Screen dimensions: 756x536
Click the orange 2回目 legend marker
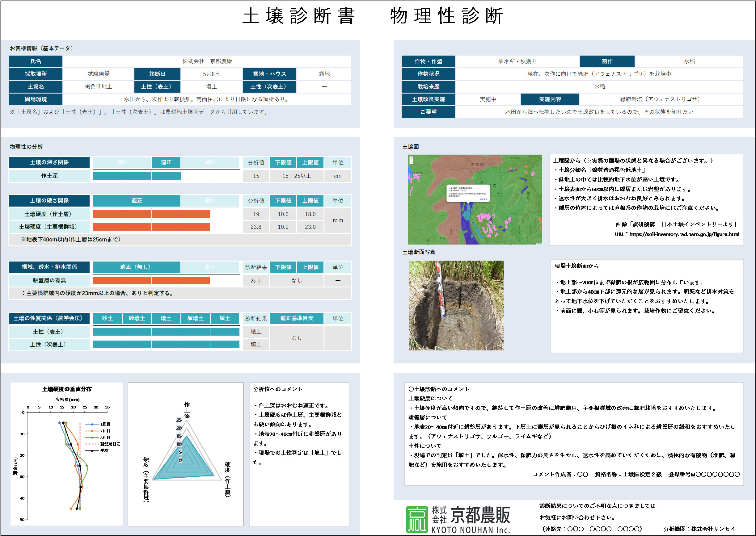pyautogui.click(x=92, y=431)
